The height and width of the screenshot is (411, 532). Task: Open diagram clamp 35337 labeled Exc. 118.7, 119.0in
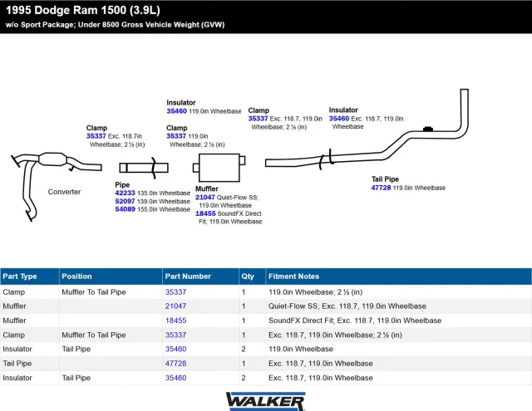pyautogui.click(x=258, y=119)
